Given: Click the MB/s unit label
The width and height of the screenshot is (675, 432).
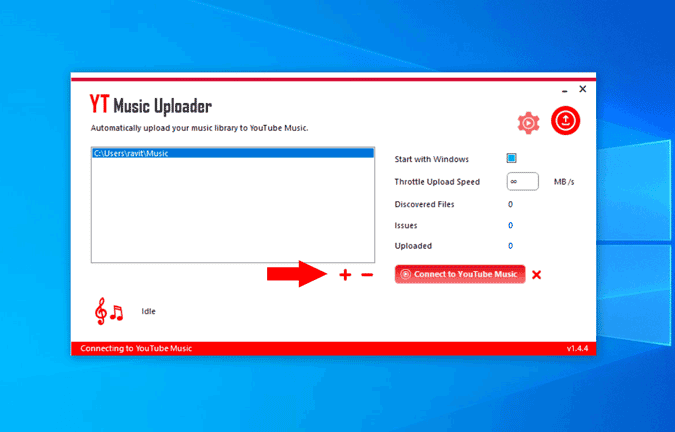Looking at the screenshot, I should pyautogui.click(x=564, y=182).
